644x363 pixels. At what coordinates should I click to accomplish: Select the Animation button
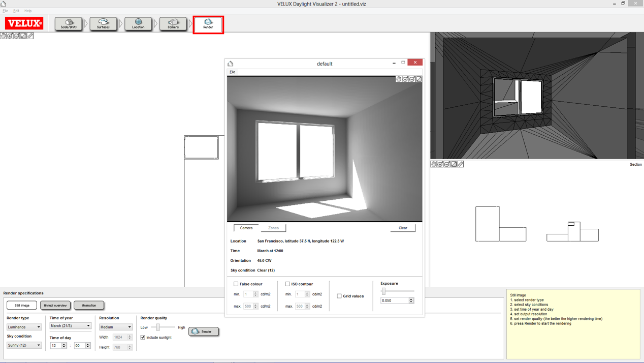89,306
